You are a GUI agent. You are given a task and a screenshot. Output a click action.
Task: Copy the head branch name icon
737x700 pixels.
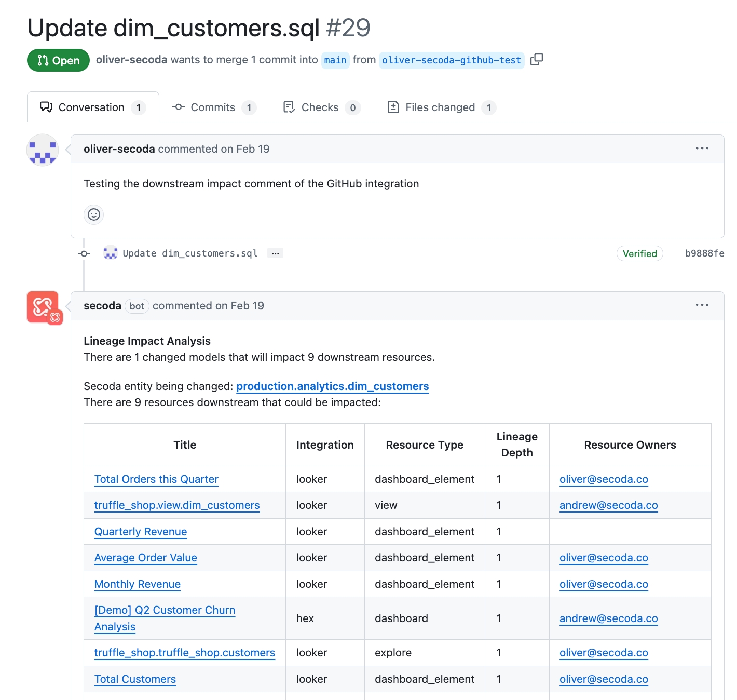(537, 59)
